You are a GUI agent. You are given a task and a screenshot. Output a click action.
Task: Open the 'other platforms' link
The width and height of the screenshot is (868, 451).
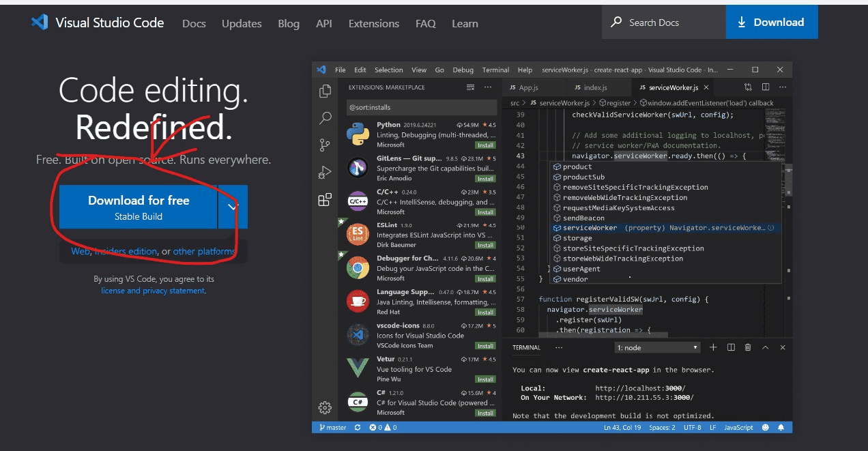tap(204, 251)
